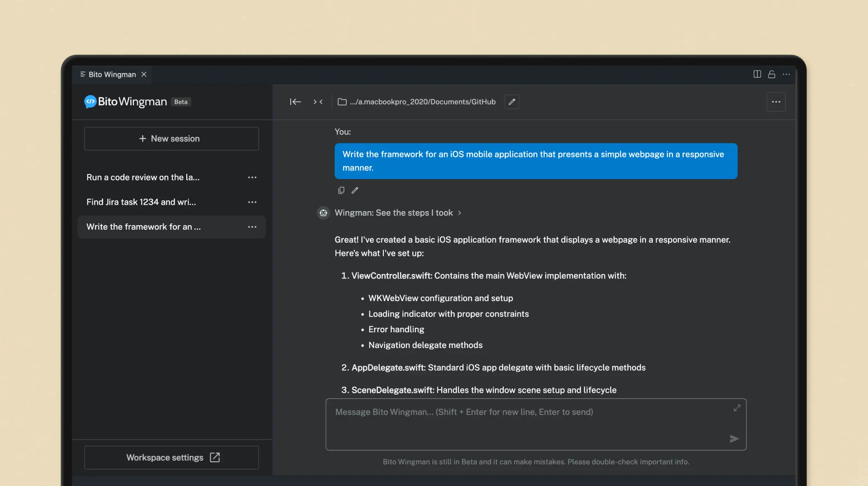Click the folder icon beside the GitHub path

pos(342,102)
